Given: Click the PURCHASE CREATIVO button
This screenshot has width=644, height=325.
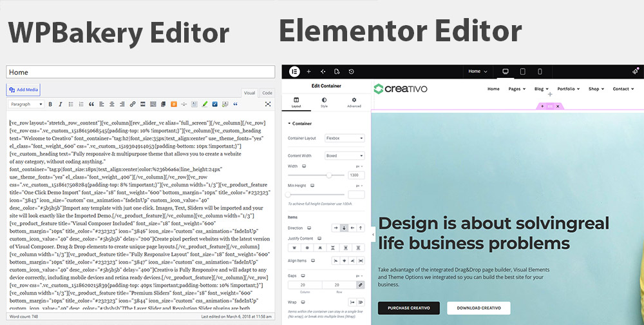Looking at the screenshot, I should tap(409, 308).
